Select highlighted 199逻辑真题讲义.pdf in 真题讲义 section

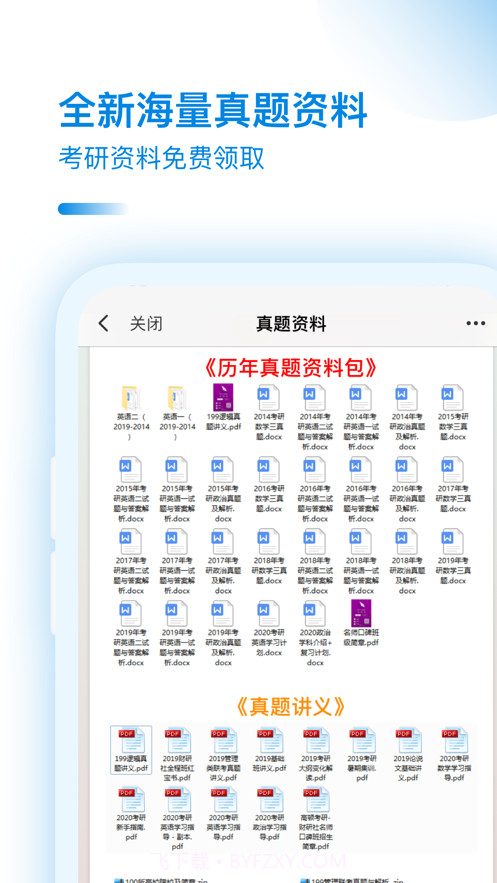(x=131, y=750)
